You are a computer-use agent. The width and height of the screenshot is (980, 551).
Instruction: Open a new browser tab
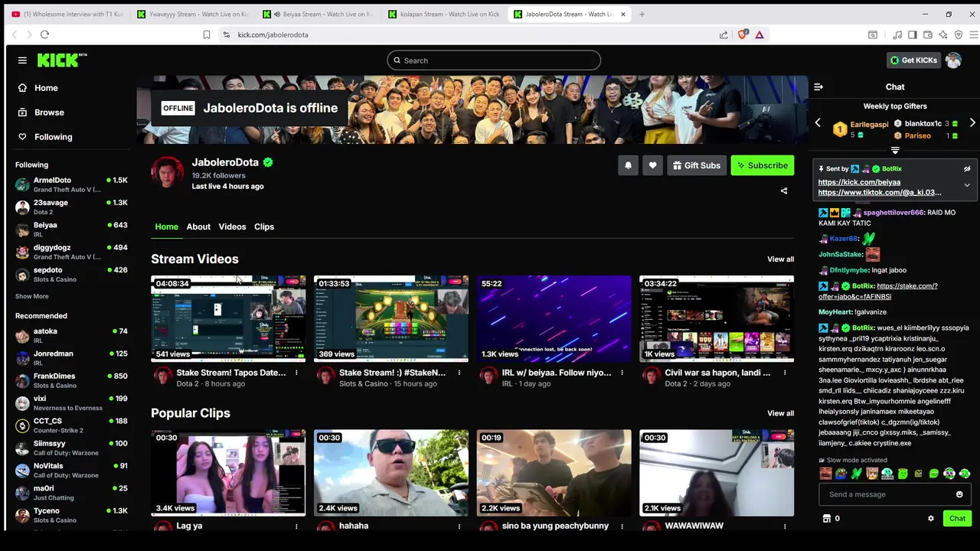[642, 14]
